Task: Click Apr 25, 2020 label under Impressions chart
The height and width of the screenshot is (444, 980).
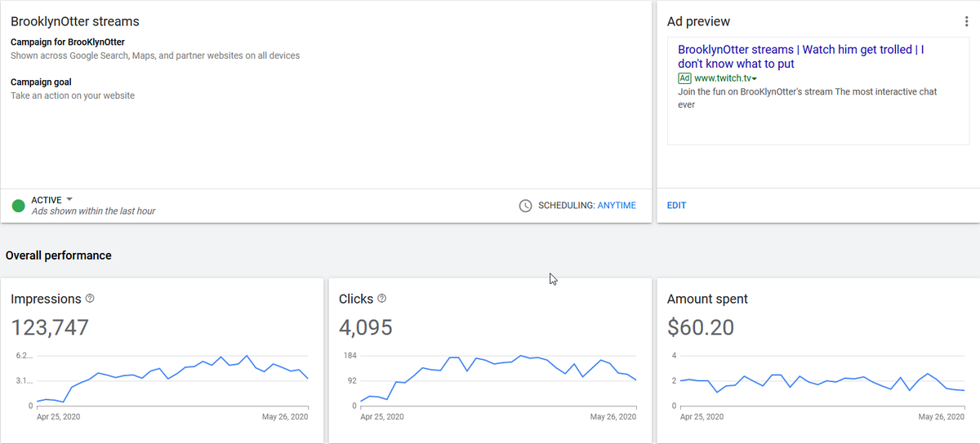Action: click(57, 416)
